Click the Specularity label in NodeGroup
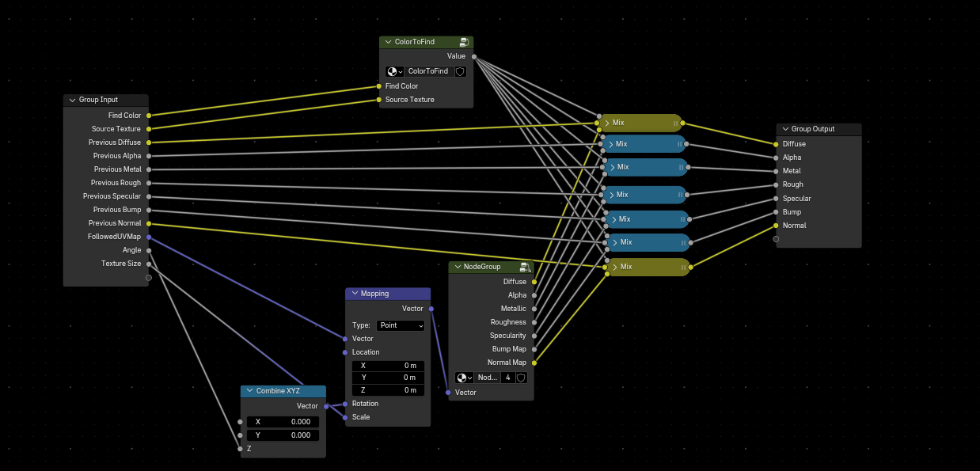 508,336
